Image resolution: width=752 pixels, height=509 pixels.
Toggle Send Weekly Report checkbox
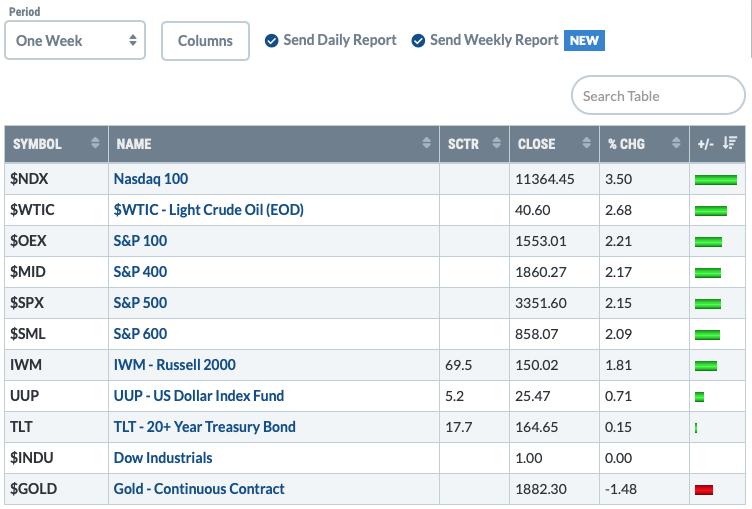pos(418,41)
